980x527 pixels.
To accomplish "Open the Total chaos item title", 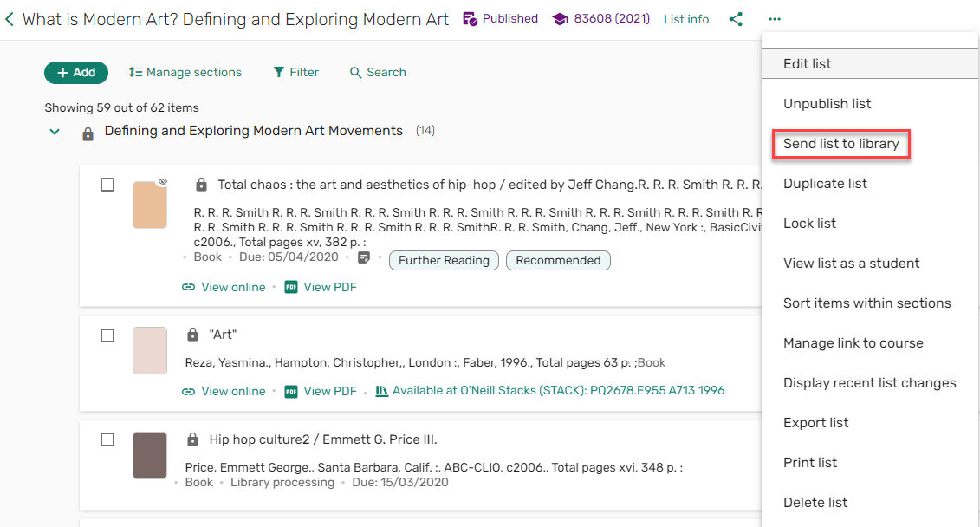I will (490, 185).
